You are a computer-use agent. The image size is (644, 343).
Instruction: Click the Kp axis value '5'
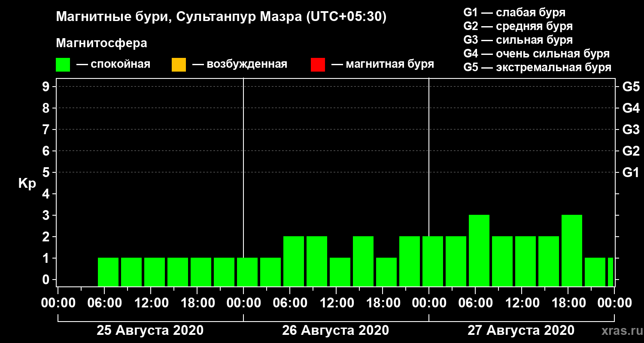tap(47, 173)
